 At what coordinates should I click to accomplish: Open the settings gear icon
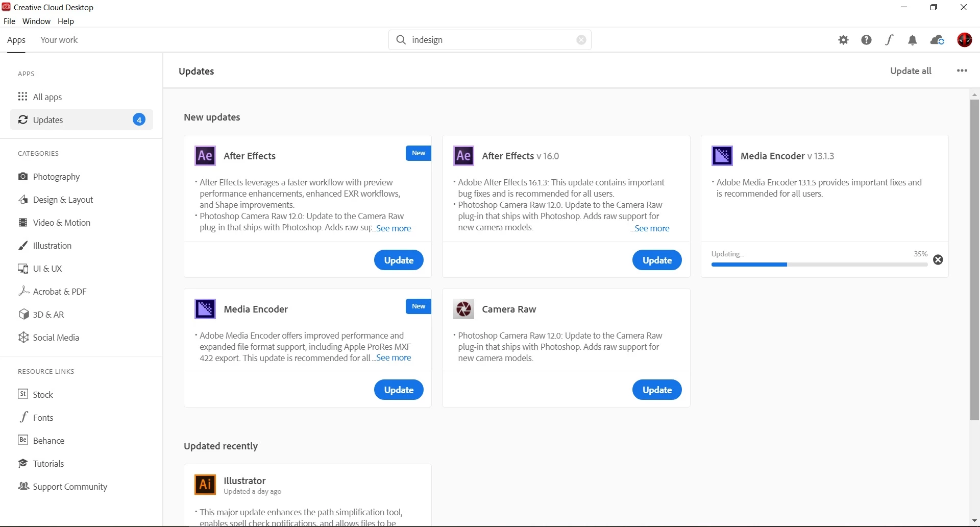[843, 40]
